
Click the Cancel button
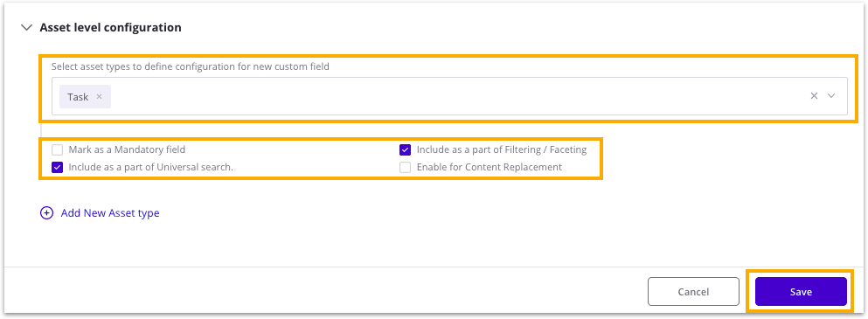click(693, 292)
